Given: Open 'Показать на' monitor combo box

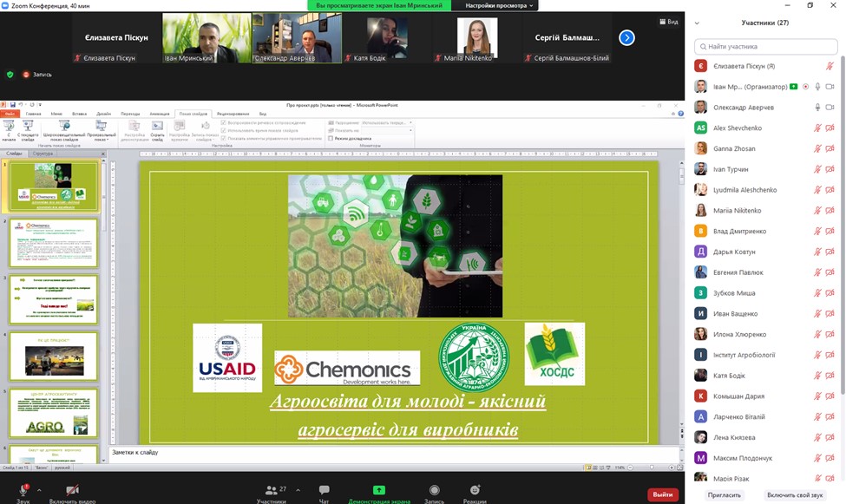Looking at the screenshot, I should click(387, 131).
